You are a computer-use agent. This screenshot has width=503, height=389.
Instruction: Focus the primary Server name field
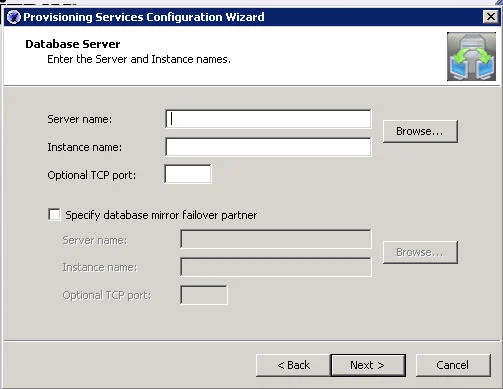[x=268, y=119]
